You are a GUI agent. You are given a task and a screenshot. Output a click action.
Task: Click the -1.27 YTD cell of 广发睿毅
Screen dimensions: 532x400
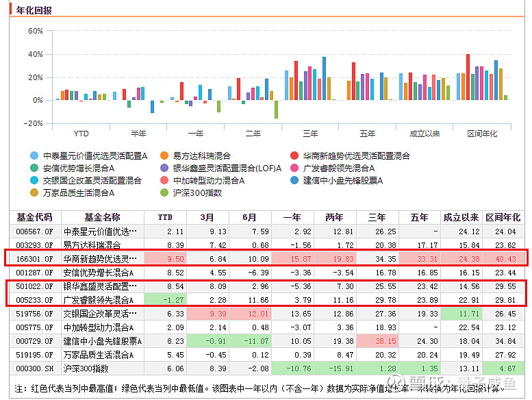point(165,300)
